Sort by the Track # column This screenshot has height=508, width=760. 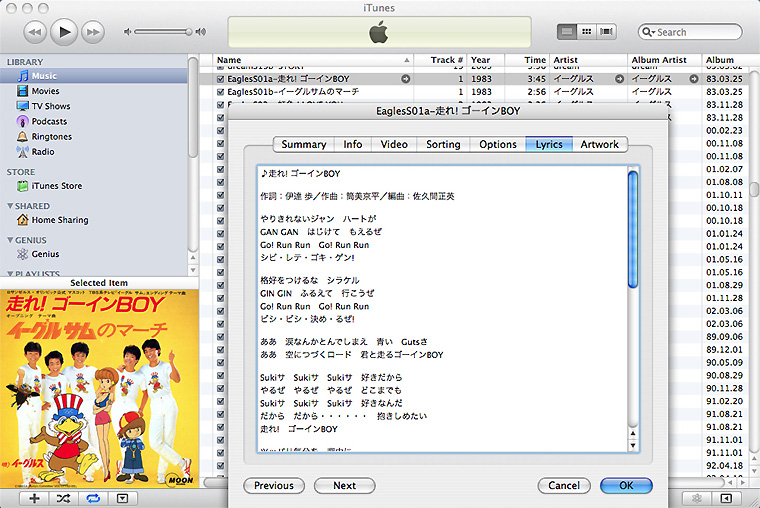pyautogui.click(x=441, y=60)
